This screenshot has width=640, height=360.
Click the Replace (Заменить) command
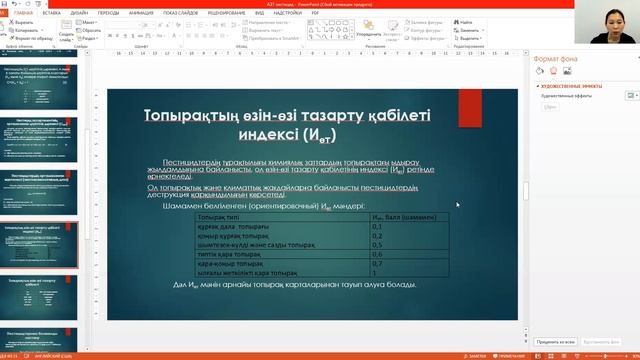pyautogui.click(x=468, y=30)
